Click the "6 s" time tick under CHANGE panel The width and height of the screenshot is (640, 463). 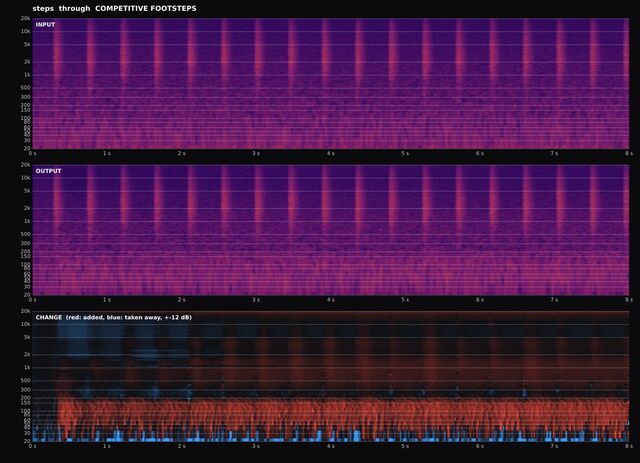click(x=480, y=446)
